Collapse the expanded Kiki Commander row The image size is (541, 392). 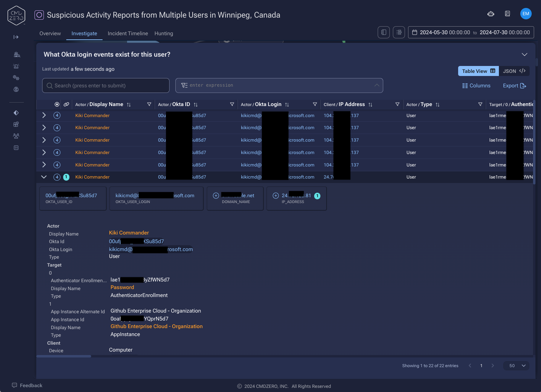[44, 177]
